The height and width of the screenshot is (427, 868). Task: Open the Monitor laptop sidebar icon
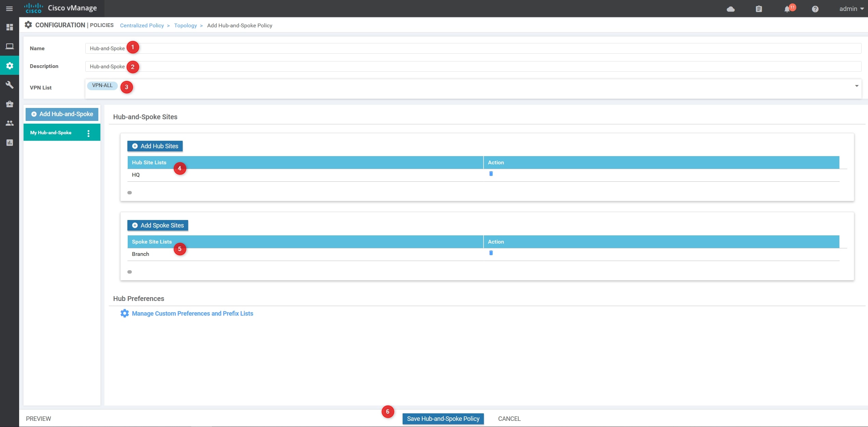tap(10, 46)
